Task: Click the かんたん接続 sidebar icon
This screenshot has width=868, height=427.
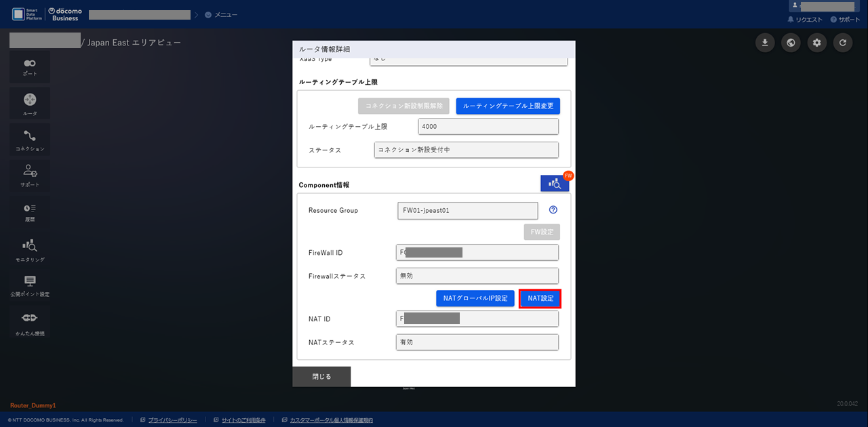Action: pyautogui.click(x=30, y=321)
